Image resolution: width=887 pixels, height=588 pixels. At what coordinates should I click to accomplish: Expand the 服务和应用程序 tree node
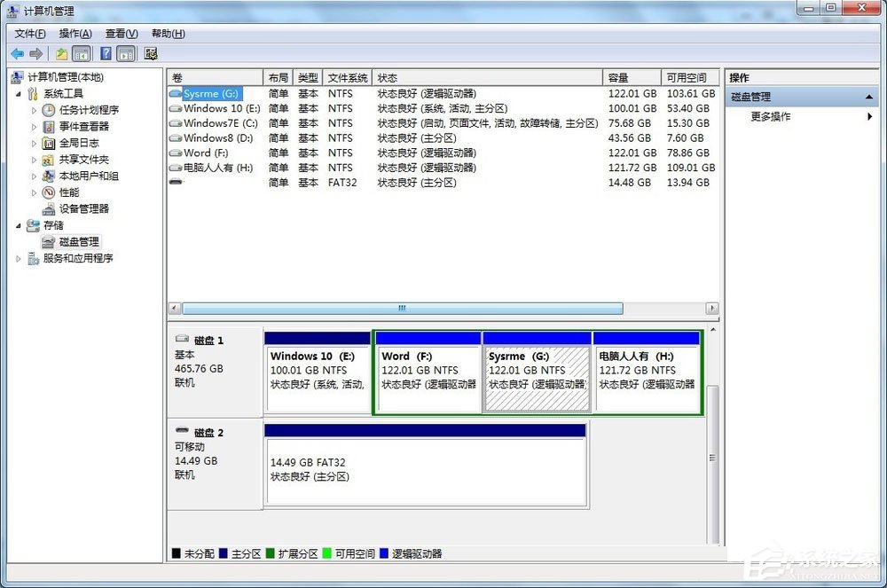click(x=18, y=258)
